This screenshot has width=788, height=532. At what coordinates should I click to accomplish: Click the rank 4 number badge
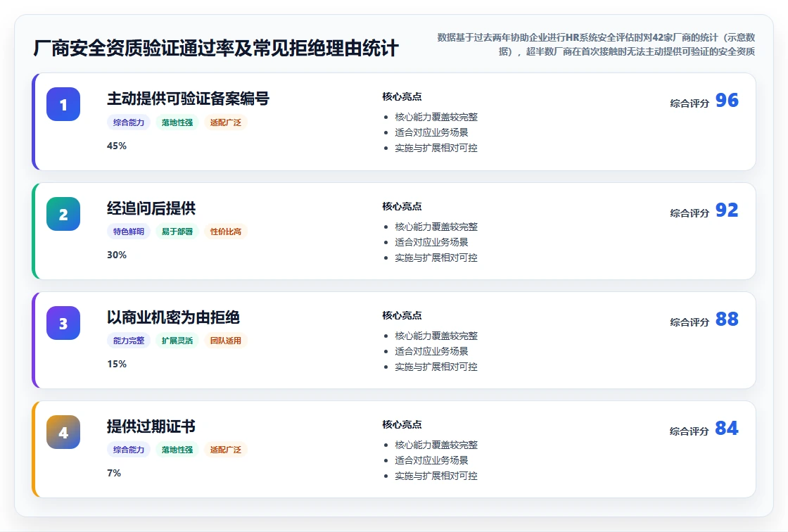63,432
